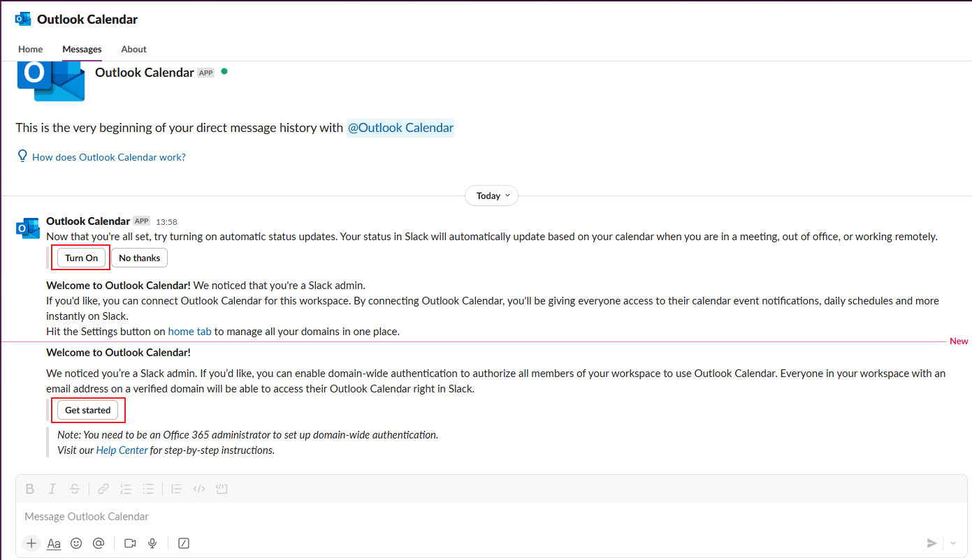Click the Outlook Calendar header title
The height and width of the screenshot is (560, 972).
point(87,19)
